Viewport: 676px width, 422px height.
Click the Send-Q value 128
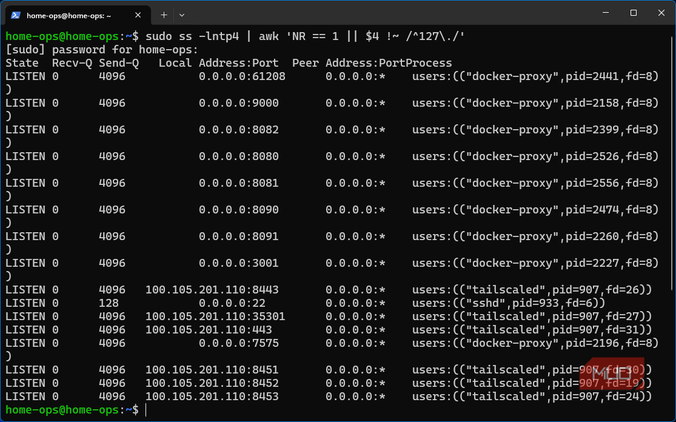[x=109, y=303]
